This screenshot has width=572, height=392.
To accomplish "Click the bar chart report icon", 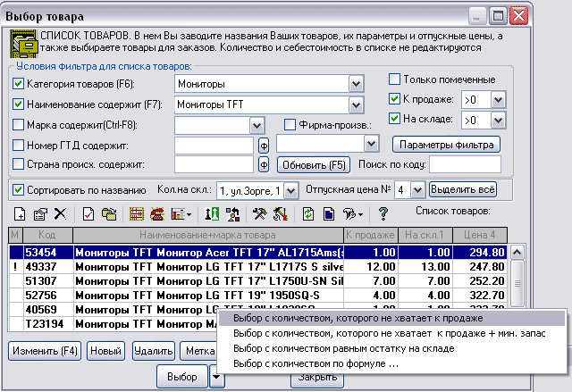I will [x=178, y=213].
